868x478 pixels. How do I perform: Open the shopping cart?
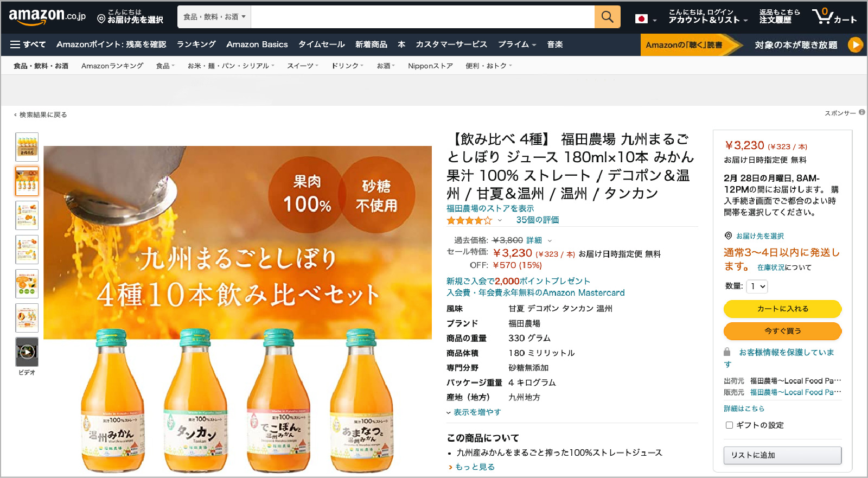pyautogui.click(x=834, y=17)
